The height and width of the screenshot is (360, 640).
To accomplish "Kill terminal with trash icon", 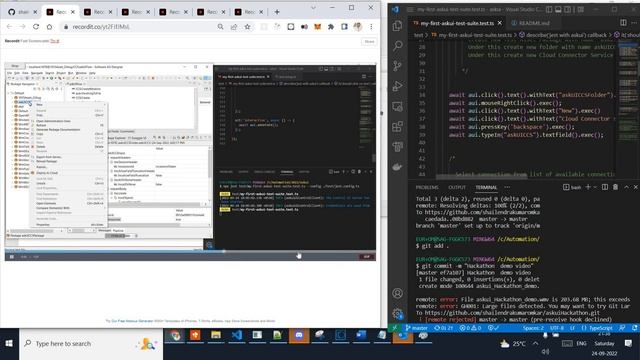I will pos(615,187).
